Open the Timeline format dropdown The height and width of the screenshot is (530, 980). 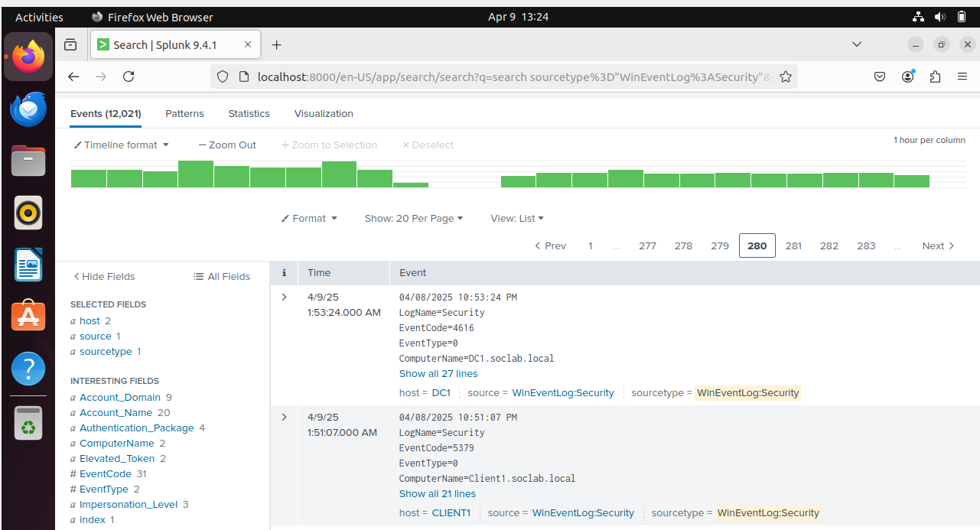click(121, 145)
